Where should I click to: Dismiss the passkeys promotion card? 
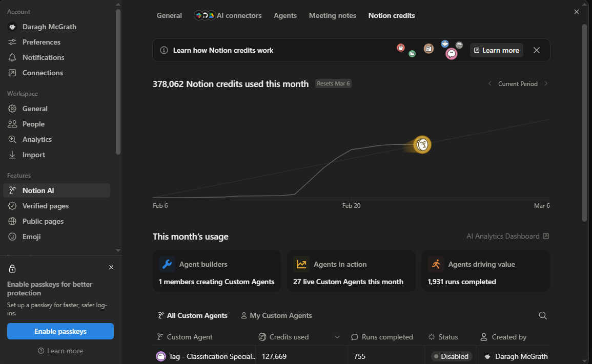111,267
